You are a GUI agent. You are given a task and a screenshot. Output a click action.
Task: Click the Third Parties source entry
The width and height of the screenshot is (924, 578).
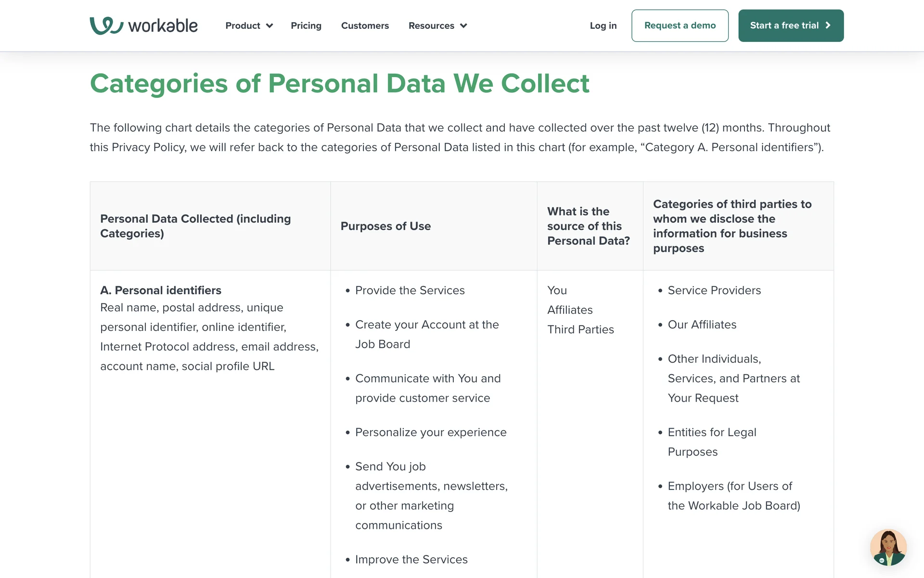(x=580, y=329)
